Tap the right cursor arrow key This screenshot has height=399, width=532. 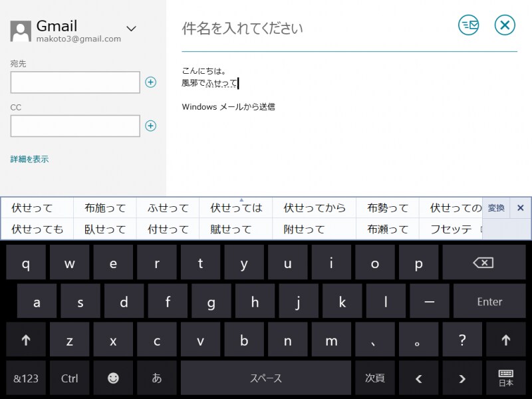pos(462,378)
